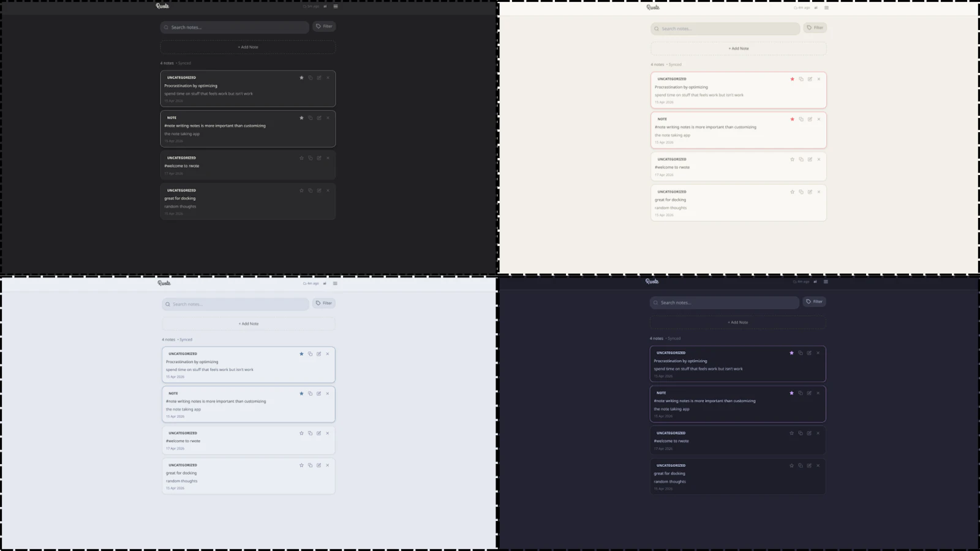Edit the #note writing notes card, light blue panel
Image resolution: width=980 pixels, height=551 pixels.
pyautogui.click(x=318, y=394)
